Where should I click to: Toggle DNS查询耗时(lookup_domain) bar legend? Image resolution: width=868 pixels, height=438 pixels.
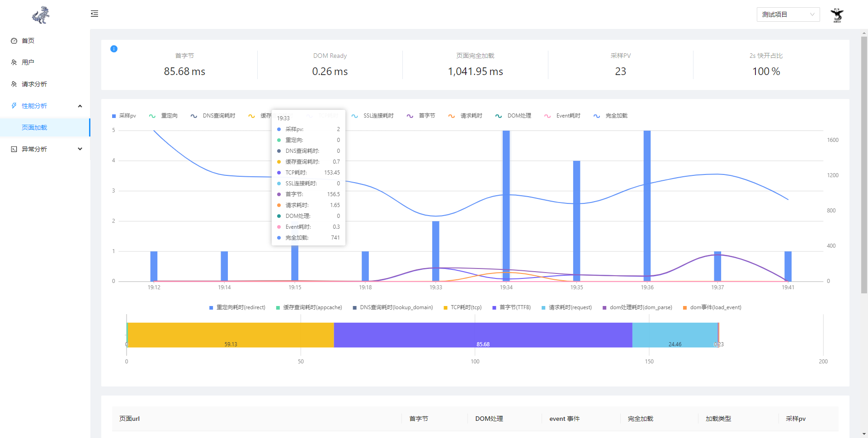point(393,307)
